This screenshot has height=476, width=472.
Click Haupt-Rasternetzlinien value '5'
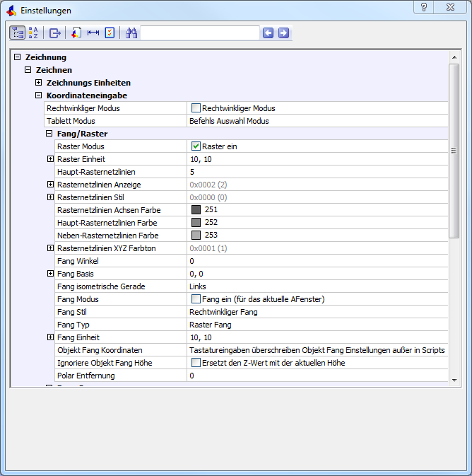click(x=192, y=172)
